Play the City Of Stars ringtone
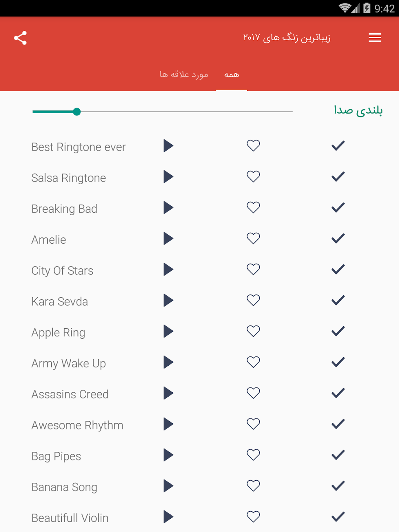This screenshot has width=399, height=532. click(168, 270)
